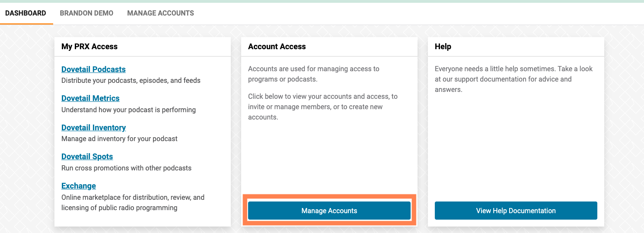Click the View Help Documentation button
This screenshot has height=233, width=644.
(516, 211)
